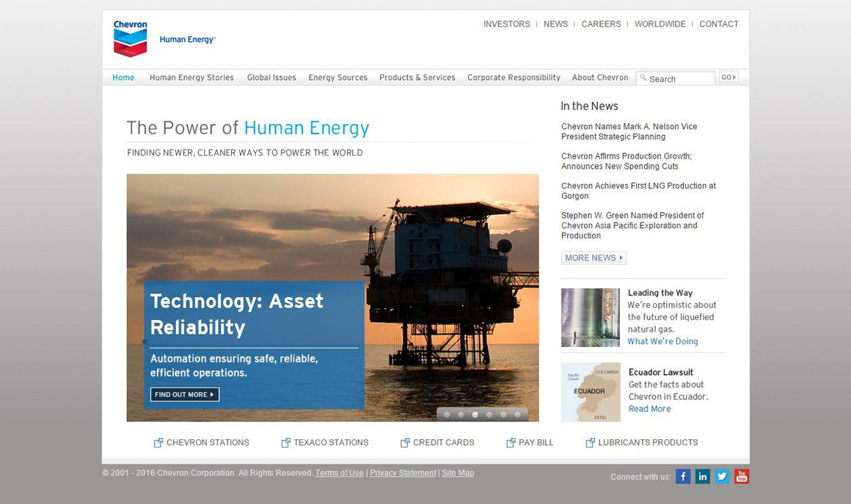The height and width of the screenshot is (504, 851).
Task: Read news about Mark A. Nelson
Action: (629, 131)
